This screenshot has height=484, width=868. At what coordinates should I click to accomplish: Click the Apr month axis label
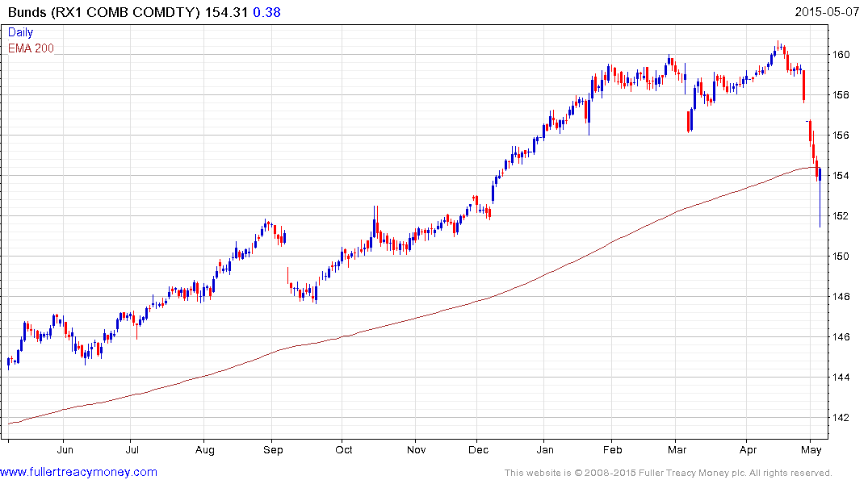coord(748,449)
